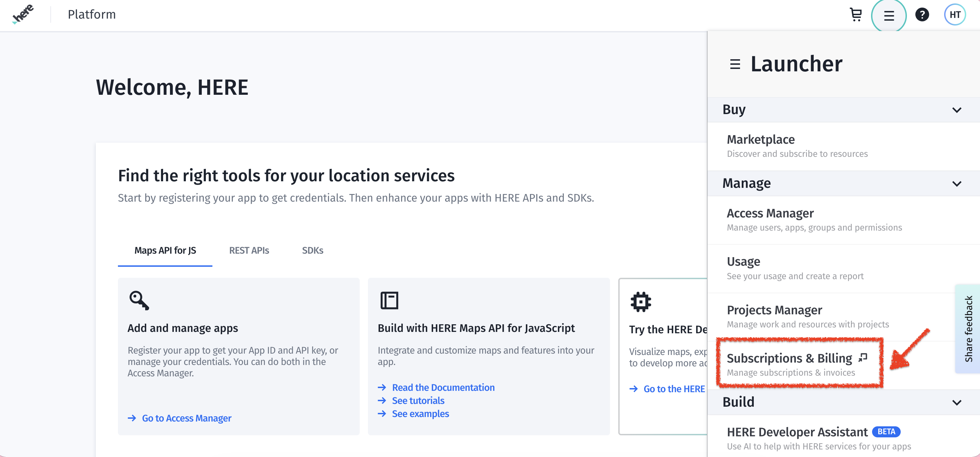Collapse the Build section chevron
This screenshot has height=457, width=980.
pos(957,402)
